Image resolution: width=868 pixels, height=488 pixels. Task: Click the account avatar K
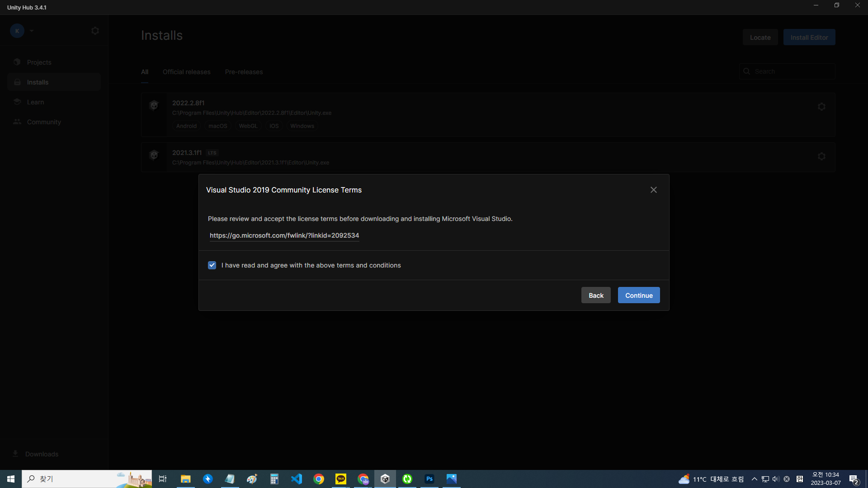pos(17,31)
